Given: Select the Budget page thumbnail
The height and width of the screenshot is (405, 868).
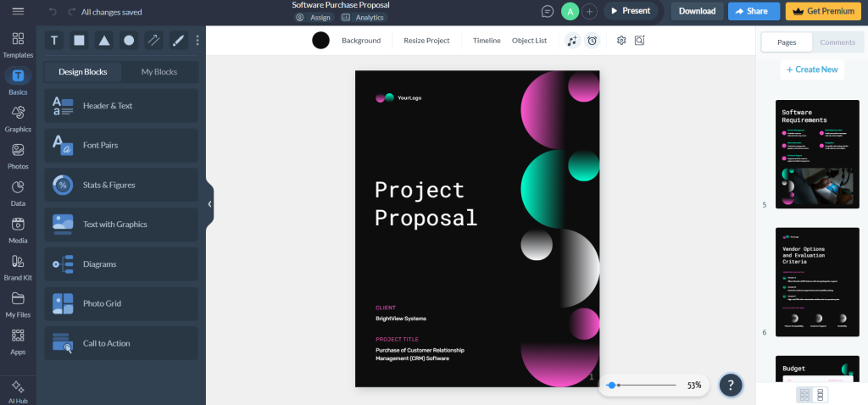Looking at the screenshot, I should click(x=817, y=369).
